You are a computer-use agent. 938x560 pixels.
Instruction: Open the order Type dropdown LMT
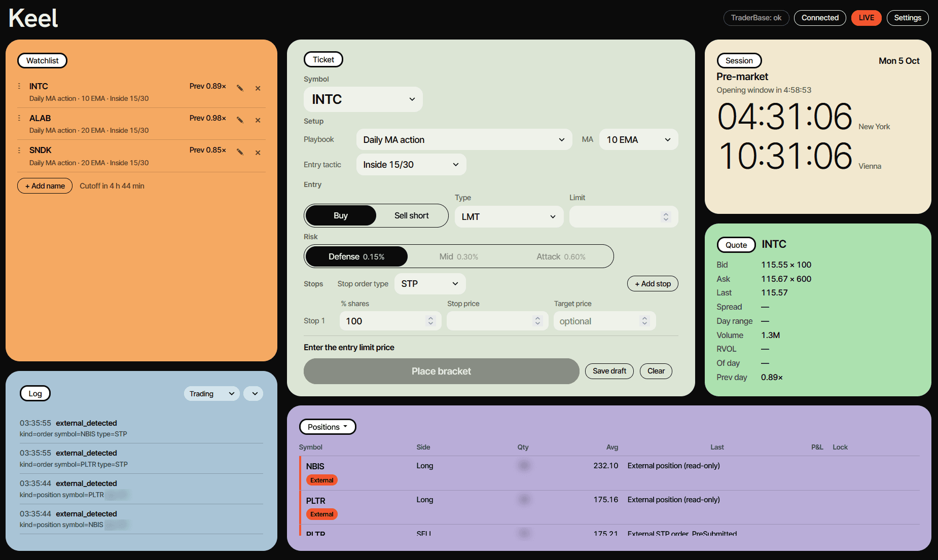click(509, 217)
